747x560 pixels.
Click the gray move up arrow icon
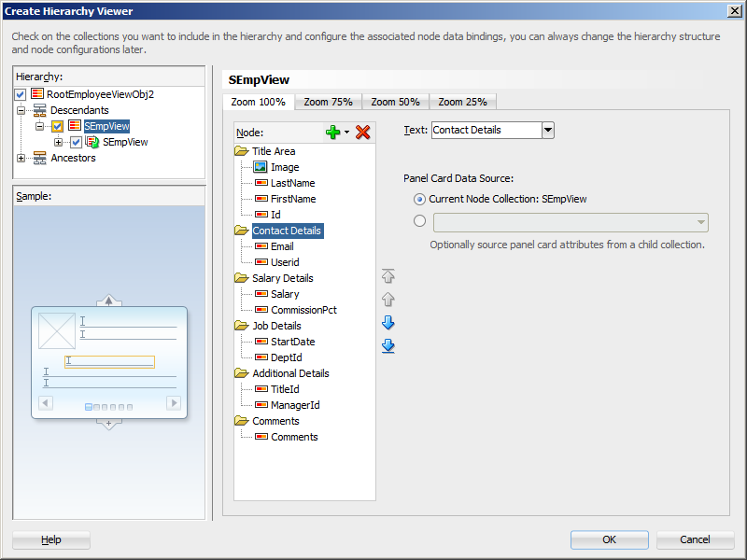click(x=388, y=299)
